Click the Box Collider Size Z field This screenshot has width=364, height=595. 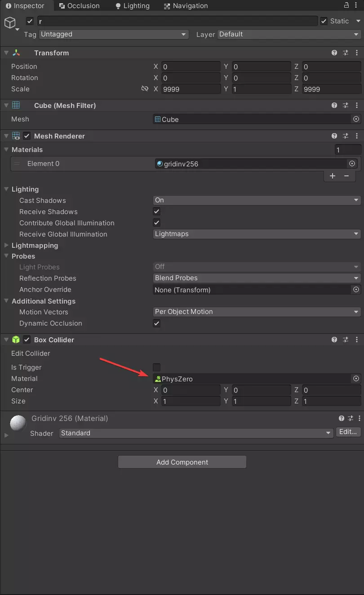coord(332,401)
